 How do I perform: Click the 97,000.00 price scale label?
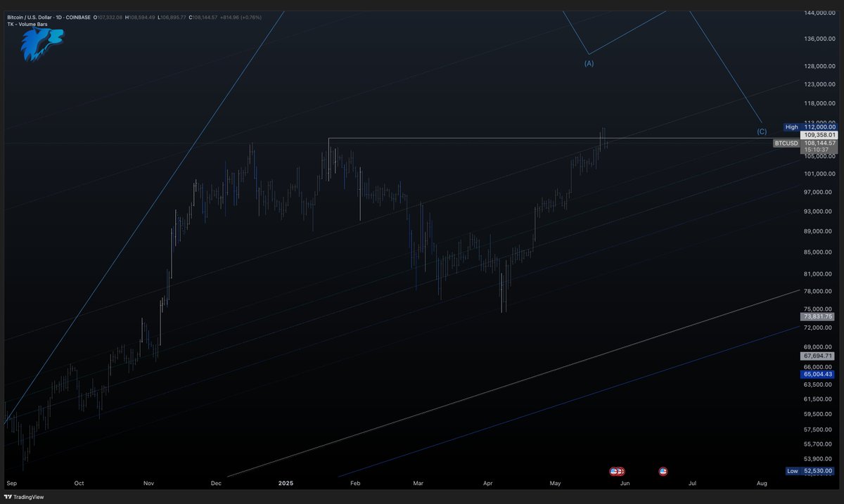(x=819, y=192)
